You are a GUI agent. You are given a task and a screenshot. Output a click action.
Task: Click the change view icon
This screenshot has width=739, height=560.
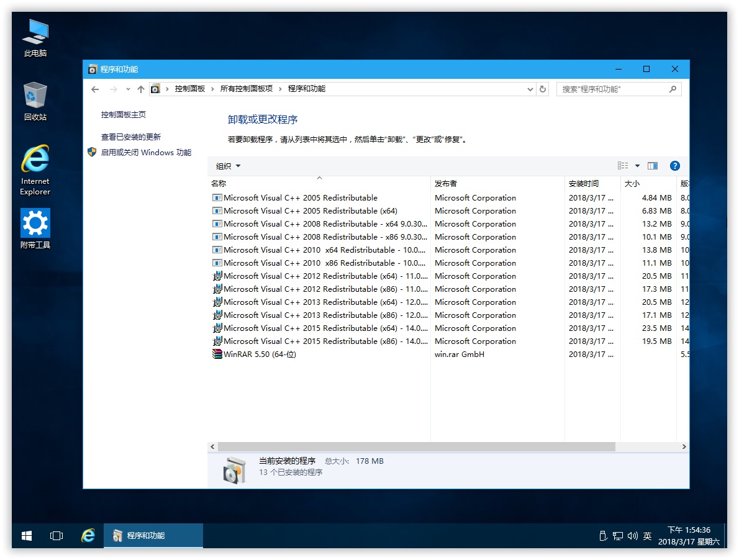[623, 166]
